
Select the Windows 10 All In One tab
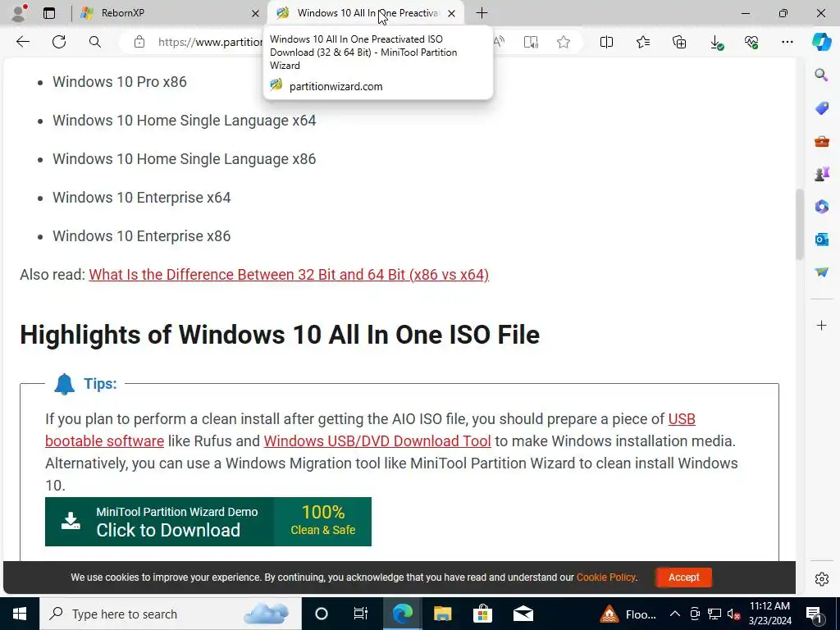(366, 13)
